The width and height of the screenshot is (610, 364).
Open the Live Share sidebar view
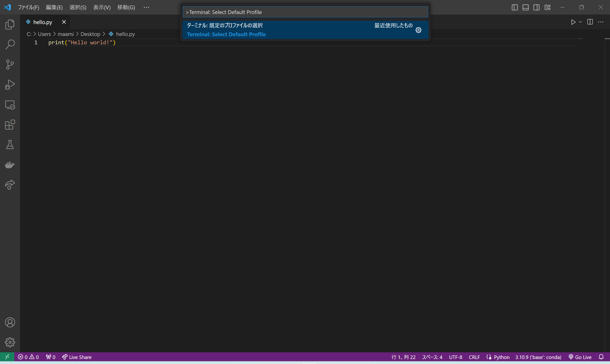pos(10,185)
